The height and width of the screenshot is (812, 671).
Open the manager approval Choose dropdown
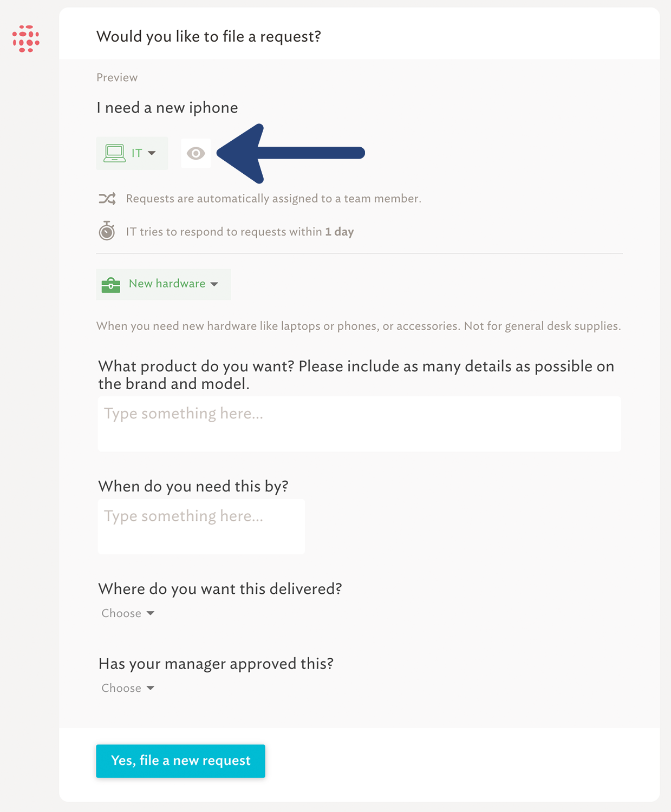[x=128, y=688]
